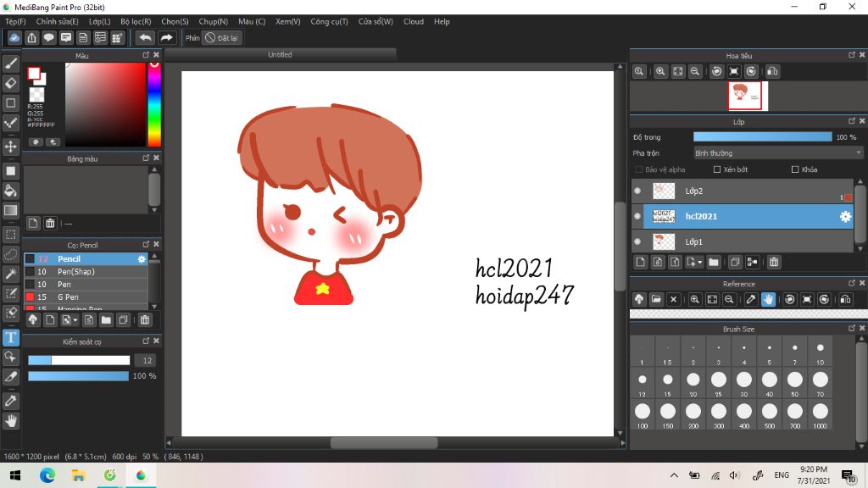Undock the Lớp panel

(851, 121)
